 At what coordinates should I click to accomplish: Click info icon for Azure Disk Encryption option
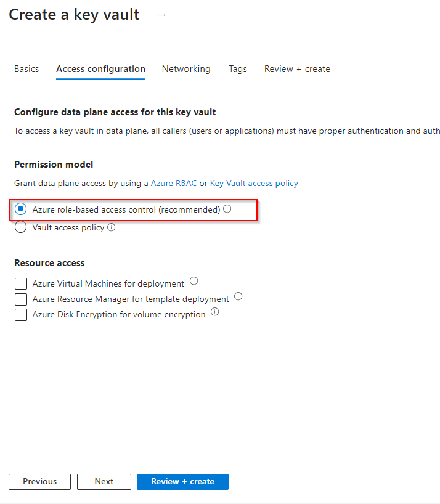pyautogui.click(x=215, y=312)
